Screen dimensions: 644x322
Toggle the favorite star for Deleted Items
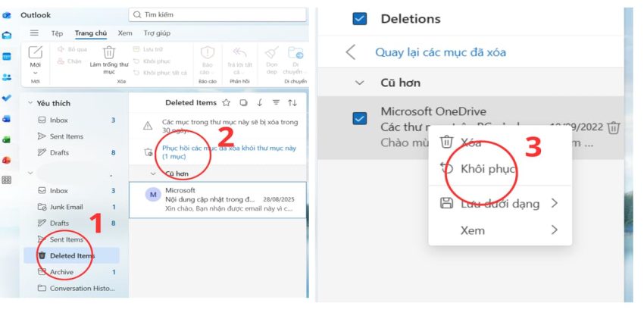pyautogui.click(x=226, y=103)
